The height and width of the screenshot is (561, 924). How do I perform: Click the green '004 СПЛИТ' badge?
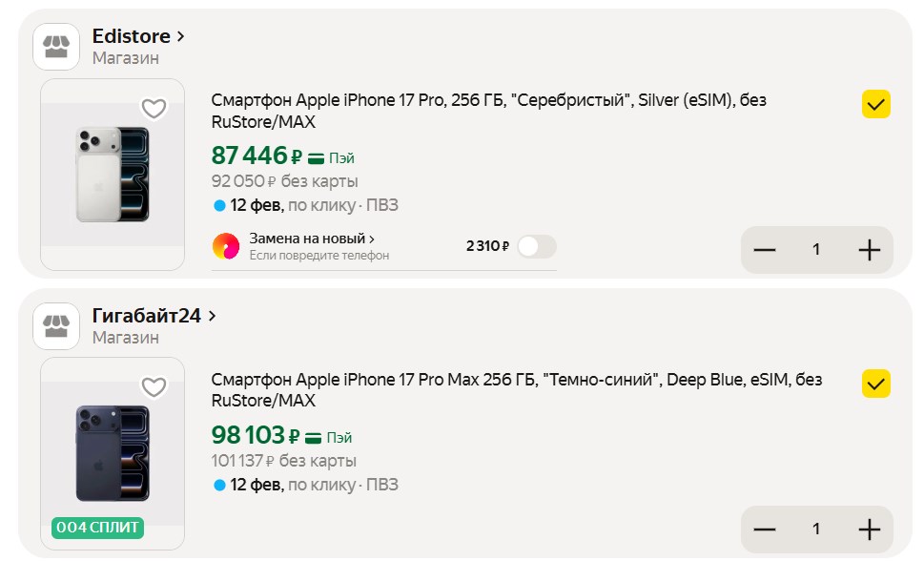pyautogui.click(x=97, y=528)
